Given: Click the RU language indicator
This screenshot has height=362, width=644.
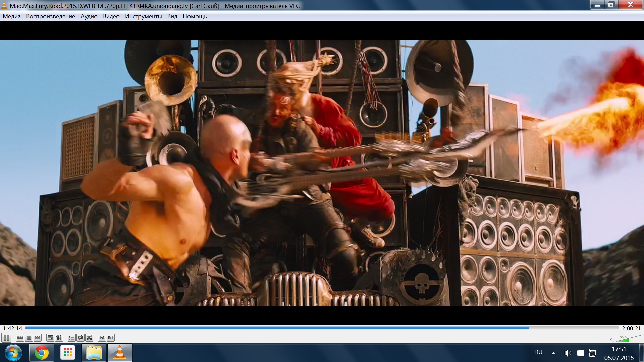Looking at the screenshot, I should 538,352.
